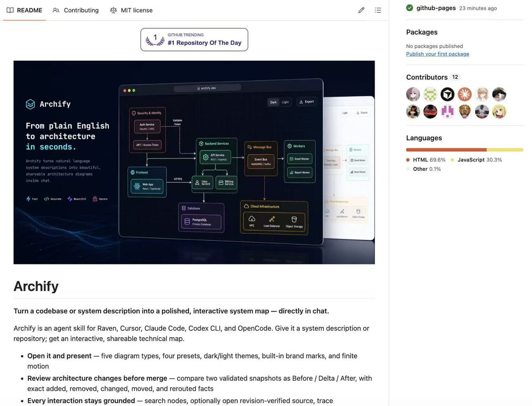This screenshot has width=532, height=406.
Task: Click the book icon beside README
Action: tap(10, 10)
